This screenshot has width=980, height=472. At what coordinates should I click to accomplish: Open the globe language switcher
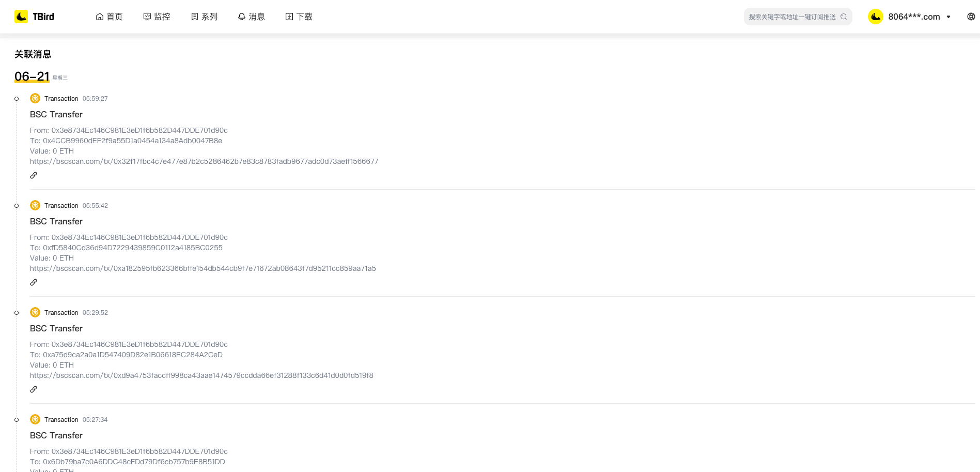(971, 17)
